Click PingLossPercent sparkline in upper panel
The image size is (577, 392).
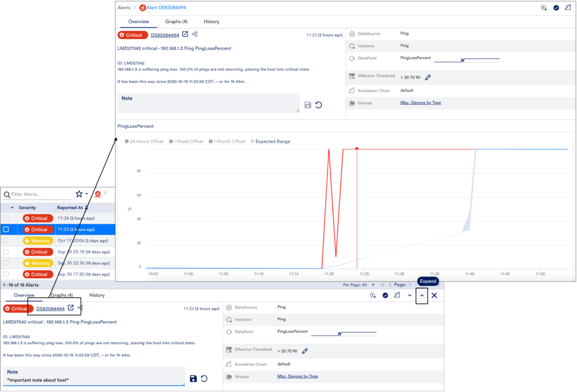pos(467,59)
